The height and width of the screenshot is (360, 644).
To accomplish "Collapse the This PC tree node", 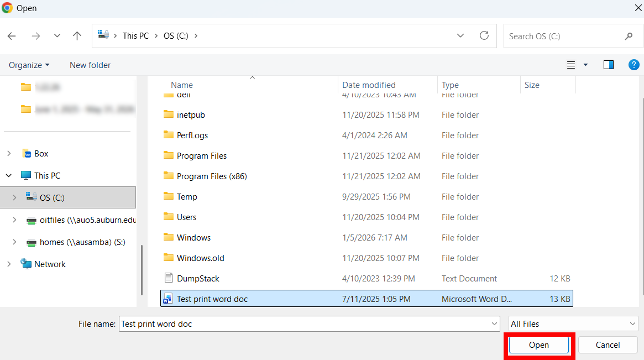I will [x=9, y=175].
